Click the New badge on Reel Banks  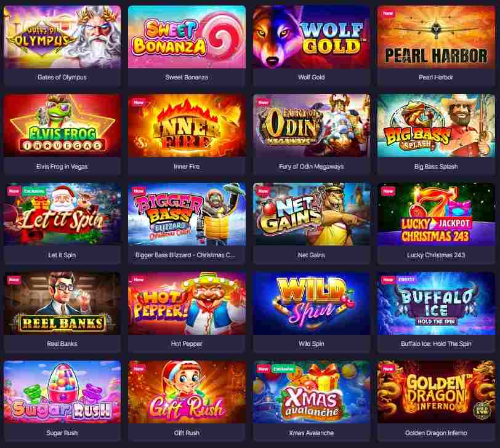coord(14,280)
